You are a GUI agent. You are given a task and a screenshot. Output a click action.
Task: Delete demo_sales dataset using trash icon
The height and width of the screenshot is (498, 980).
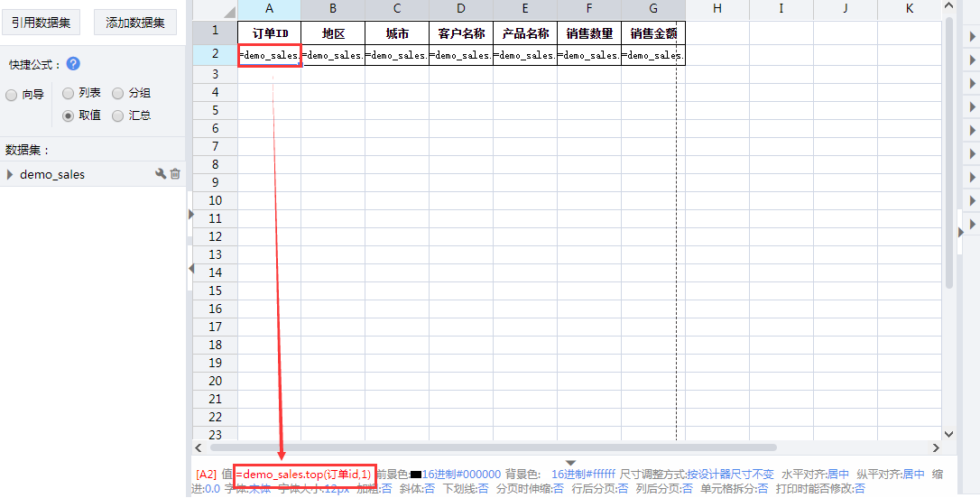[x=175, y=174]
